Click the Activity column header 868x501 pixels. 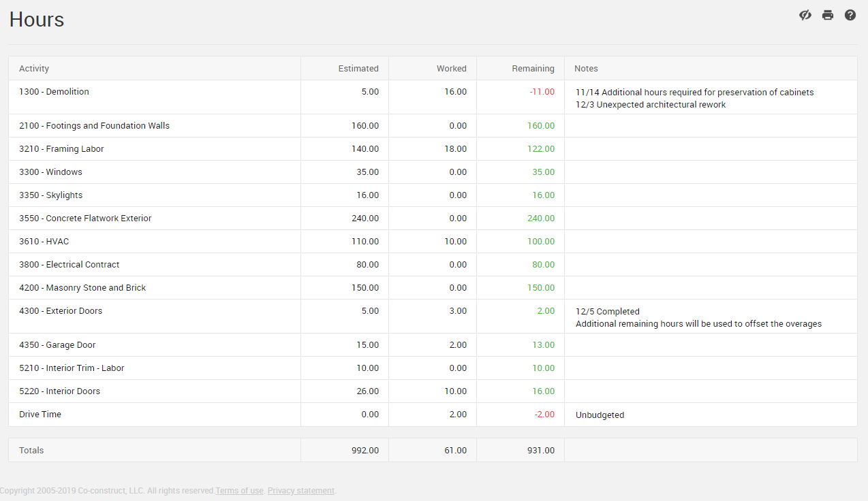34,68
